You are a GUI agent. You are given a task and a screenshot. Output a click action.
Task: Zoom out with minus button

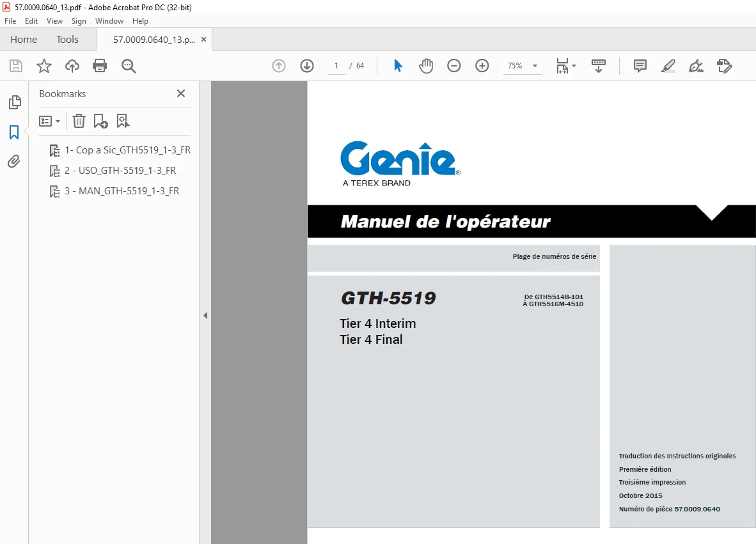(x=453, y=66)
